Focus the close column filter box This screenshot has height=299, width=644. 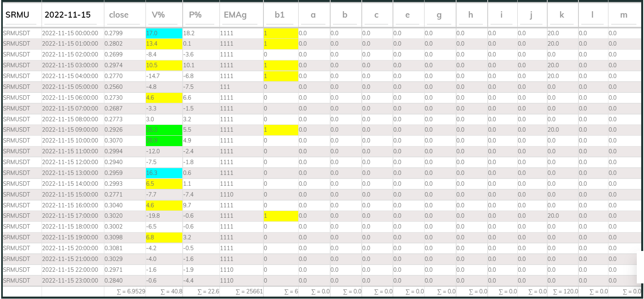124,15
